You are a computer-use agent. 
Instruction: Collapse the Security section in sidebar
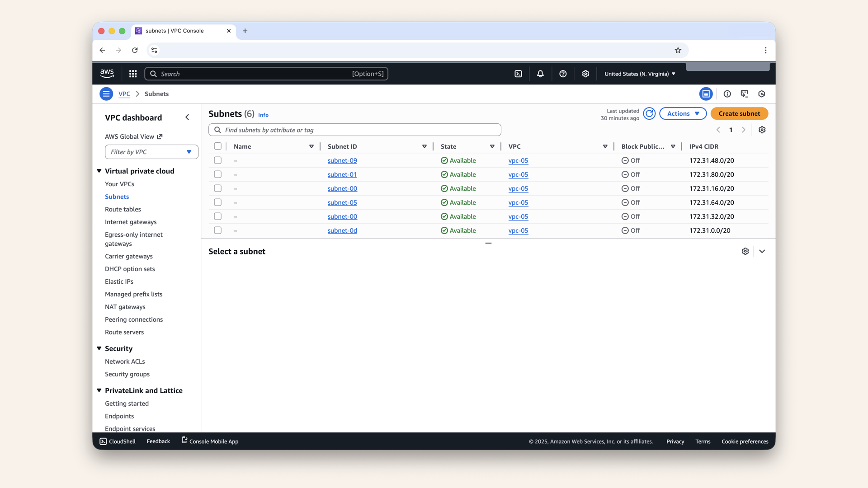[99, 348]
